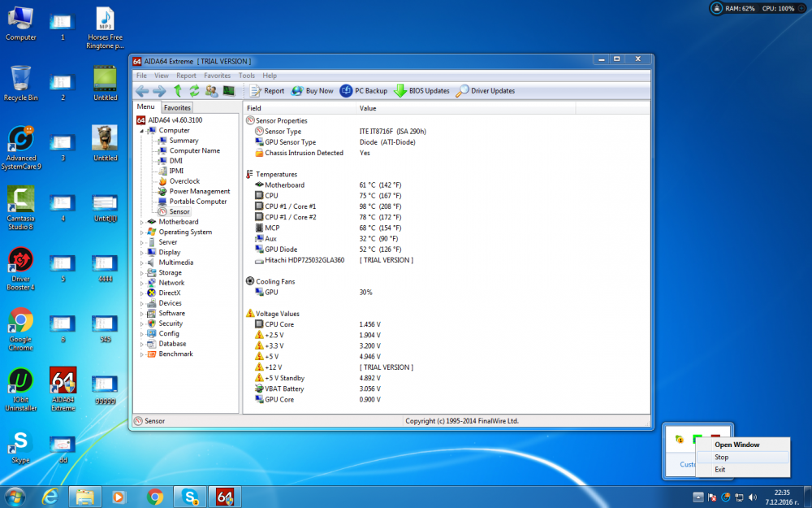This screenshot has height=508, width=812.
Task: Expand the Display tree node
Action: (141, 253)
